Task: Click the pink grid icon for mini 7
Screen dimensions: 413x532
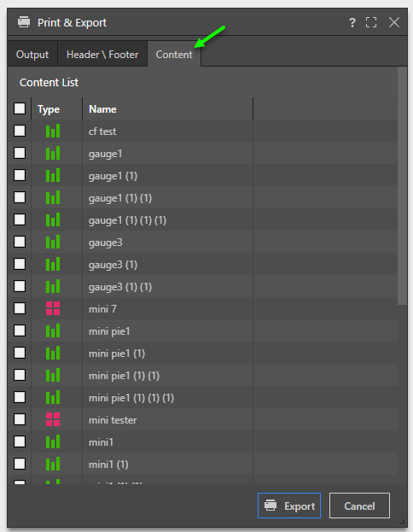Action: point(53,308)
